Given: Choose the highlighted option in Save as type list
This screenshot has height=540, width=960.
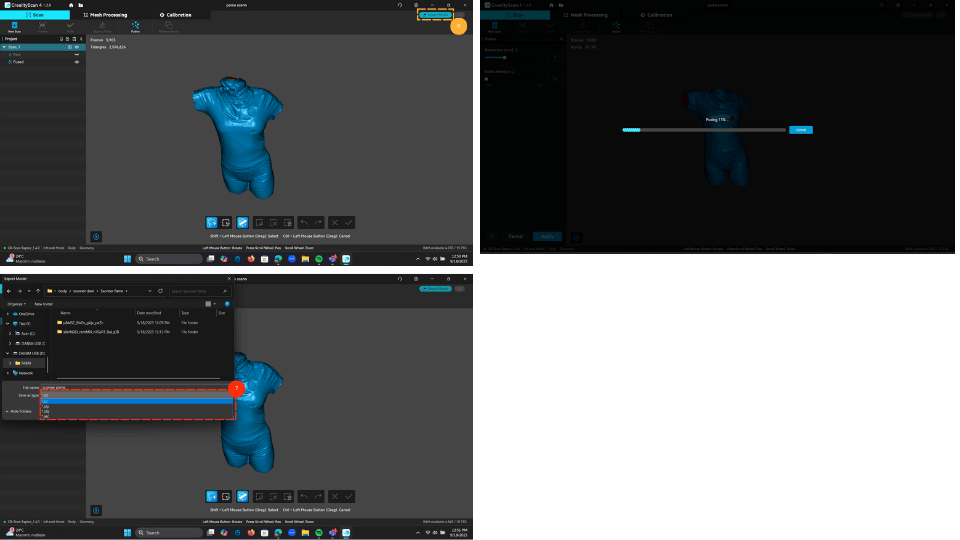Looking at the screenshot, I should [136, 401].
